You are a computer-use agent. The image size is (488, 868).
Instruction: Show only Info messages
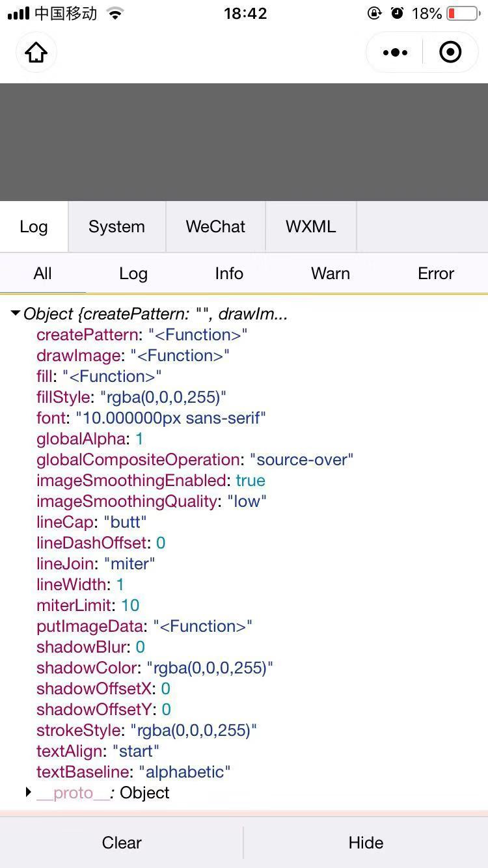click(229, 273)
